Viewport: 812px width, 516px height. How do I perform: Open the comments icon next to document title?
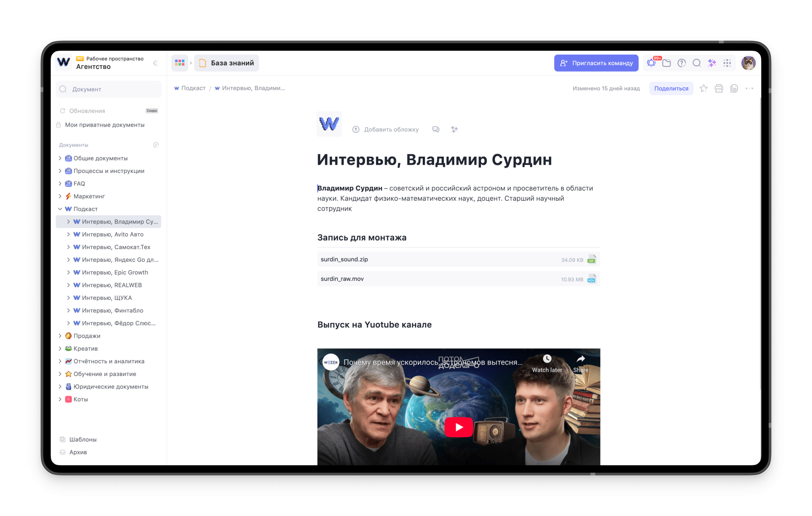coord(436,129)
